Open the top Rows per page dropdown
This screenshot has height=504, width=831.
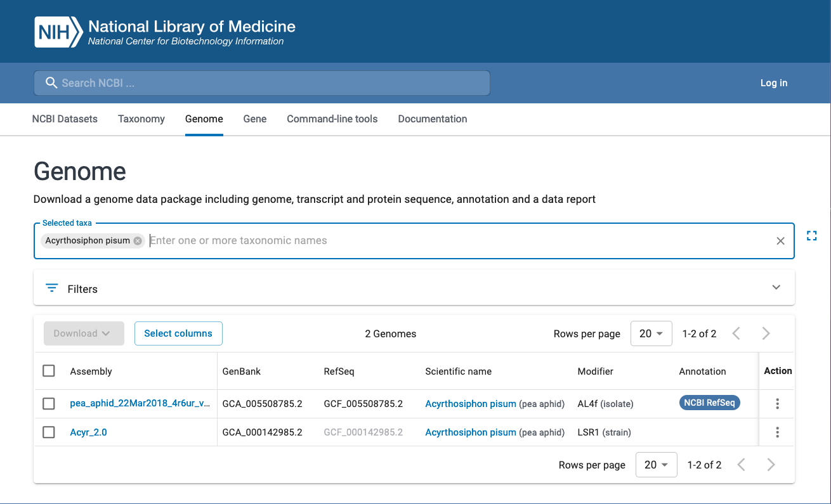pyautogui.click(x=651, y=333)
